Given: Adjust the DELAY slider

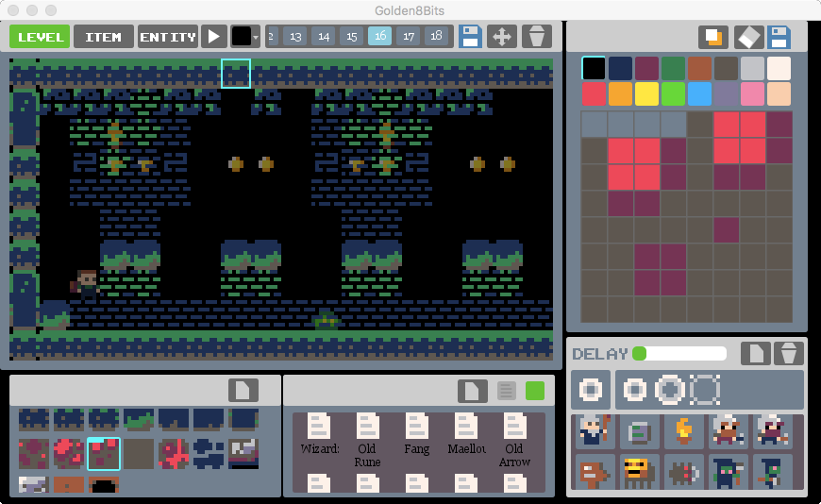Looking at the screenshot, I should 679,354.
